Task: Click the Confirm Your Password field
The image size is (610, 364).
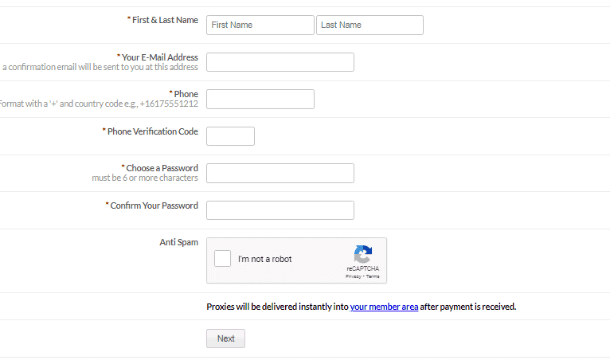Action: pyautogui.click(x=280, y=210)
